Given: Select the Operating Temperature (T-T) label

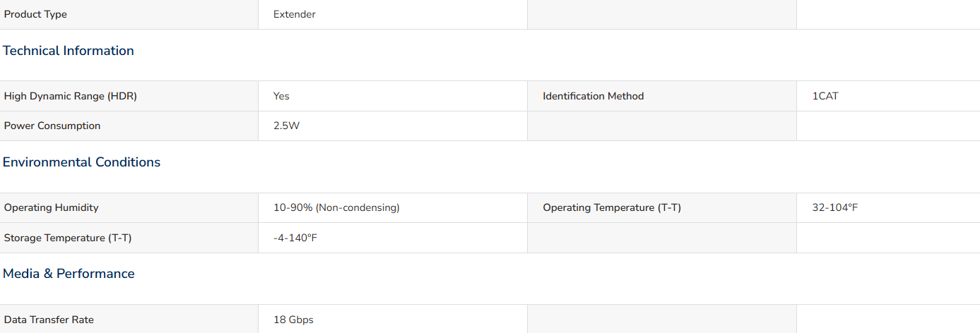Looking at the screenshot, I should [612, 207].
